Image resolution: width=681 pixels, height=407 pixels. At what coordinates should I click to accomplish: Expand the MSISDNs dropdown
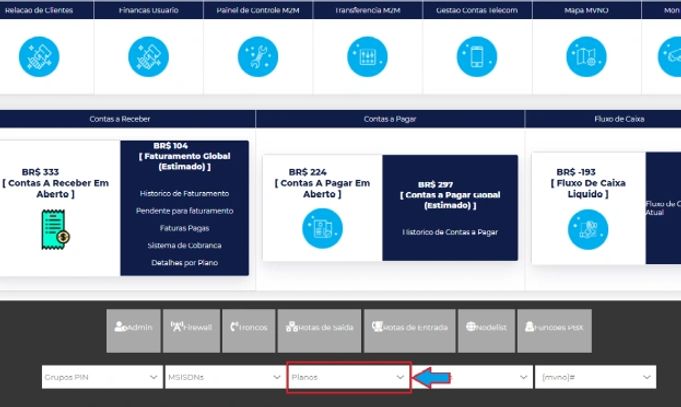(225, 377)
